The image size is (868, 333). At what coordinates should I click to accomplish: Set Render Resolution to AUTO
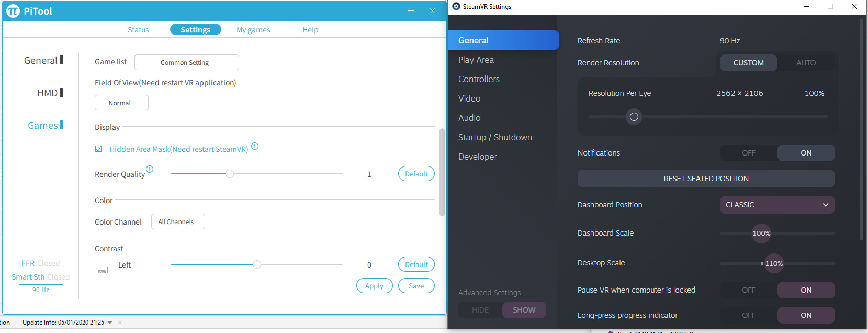pyautogui.click(x=806, y=63)
